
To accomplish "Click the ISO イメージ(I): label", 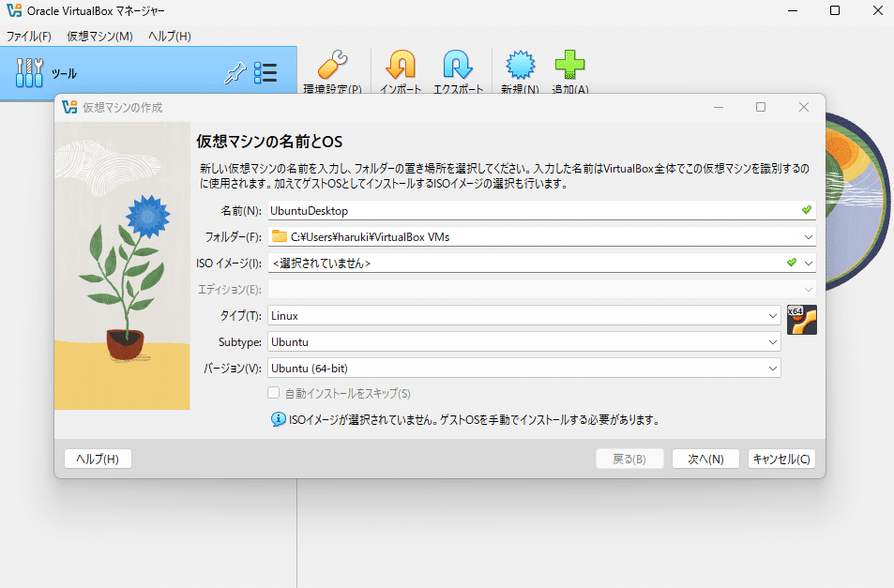I will tap(229, 264).
